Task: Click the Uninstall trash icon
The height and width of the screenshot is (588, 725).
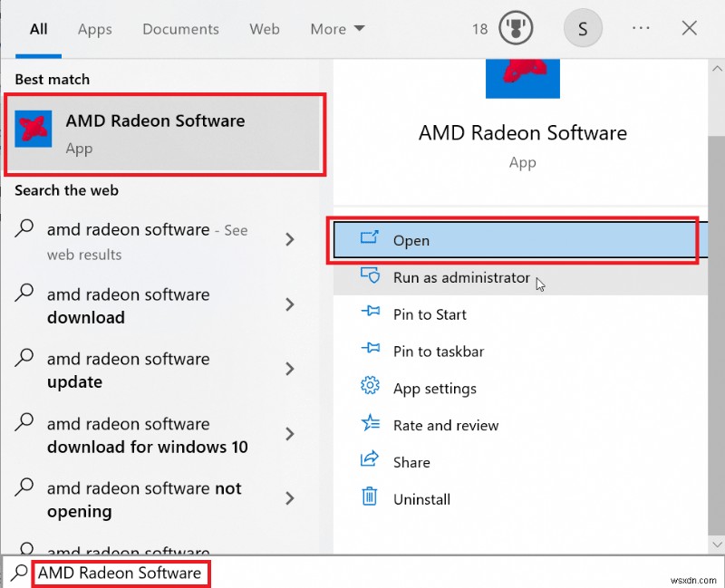Action: [x=371, y=498]
